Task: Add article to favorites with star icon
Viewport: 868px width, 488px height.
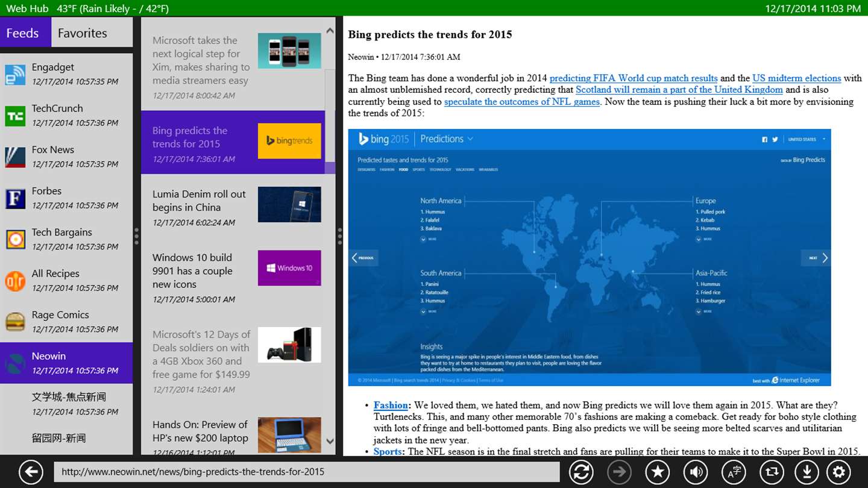Action: tap(658, 472)
